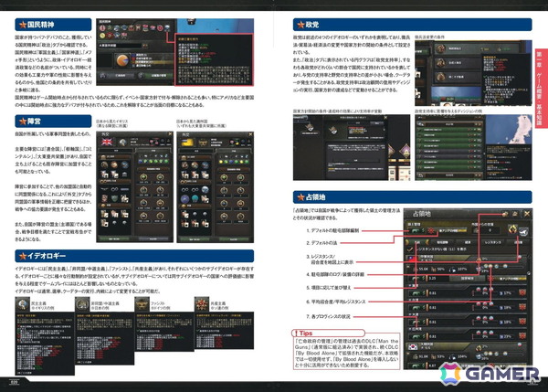Viewport: 548px width, 392px height.
Task: Click the 共産主義 ideology emblem icon
Action: [202, 304]
